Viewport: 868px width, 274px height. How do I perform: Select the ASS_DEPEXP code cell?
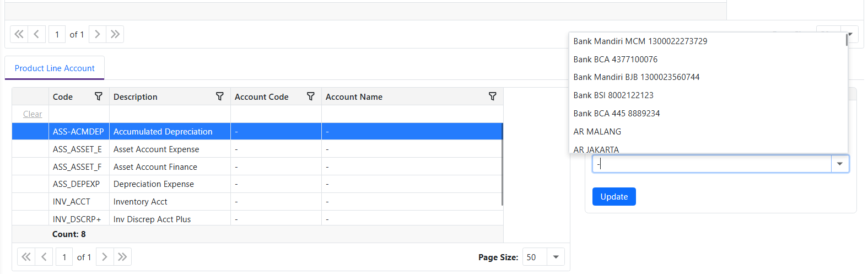pos(79,184)
